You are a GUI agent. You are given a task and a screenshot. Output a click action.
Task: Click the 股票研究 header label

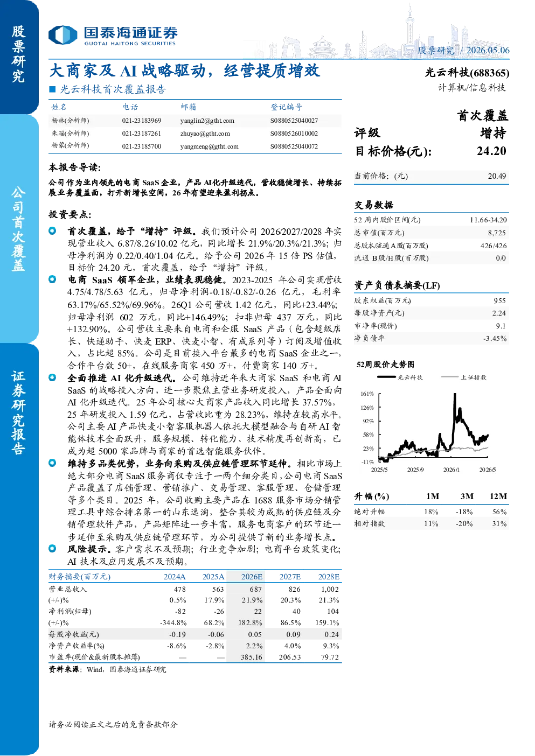pyautogui.click(x=436, y=50)
